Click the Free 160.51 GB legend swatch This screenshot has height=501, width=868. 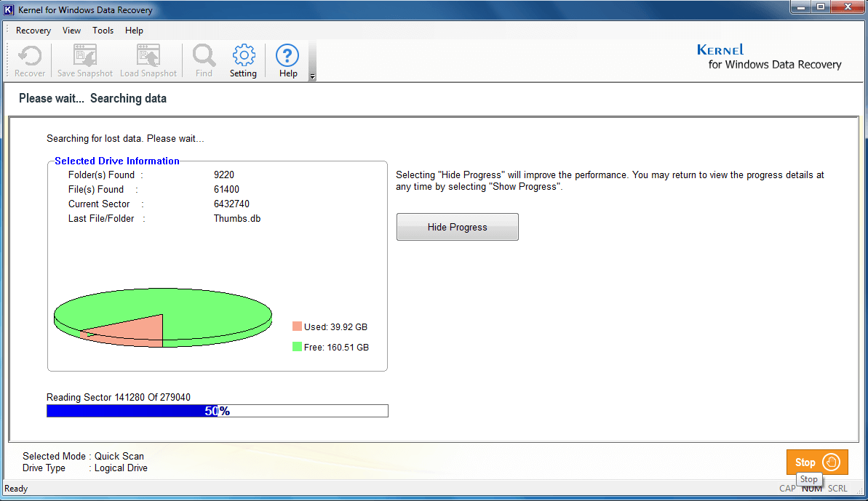[x=298, y=347]
